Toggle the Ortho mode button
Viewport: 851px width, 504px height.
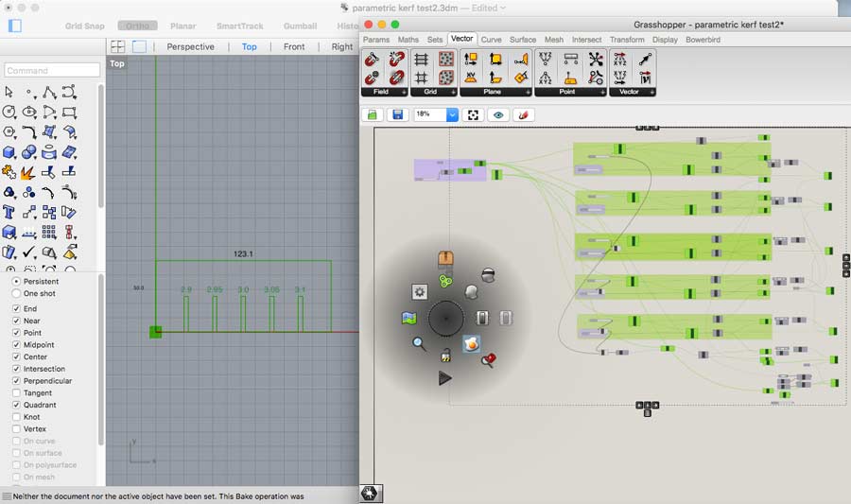138,26
